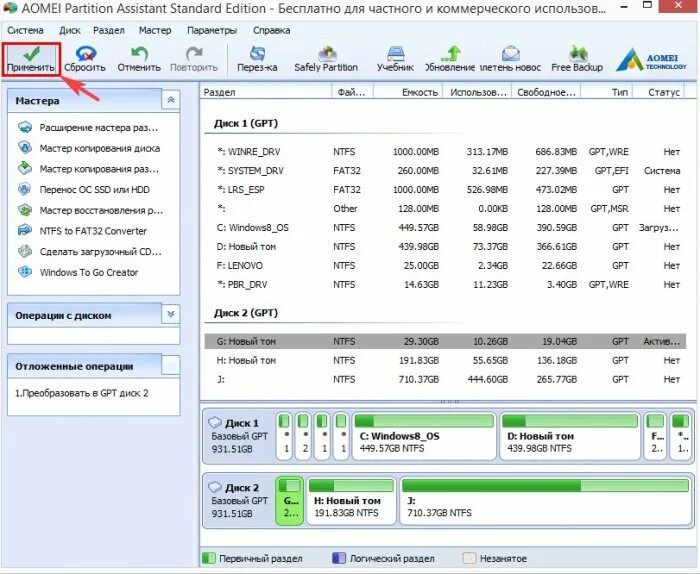Undo last action with Отменить
The height and width of the screenshot is (574, 700).
(x=139, y=59)
